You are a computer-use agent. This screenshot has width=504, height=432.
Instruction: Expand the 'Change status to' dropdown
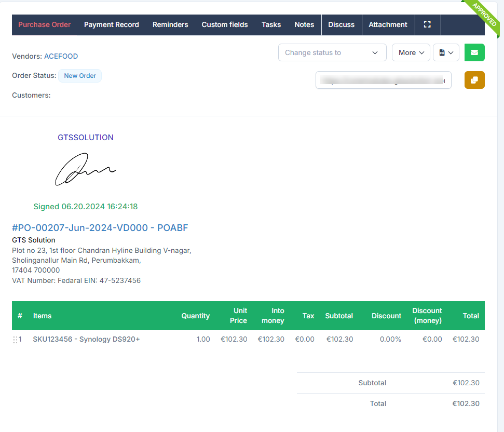[332, 52]
